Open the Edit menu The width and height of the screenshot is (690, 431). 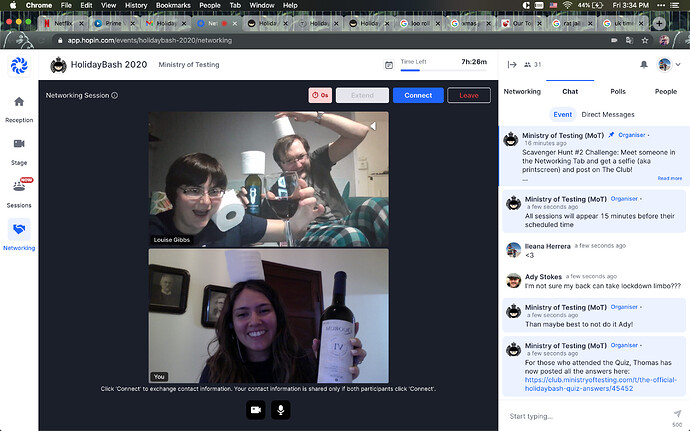(x=86, y=5)
